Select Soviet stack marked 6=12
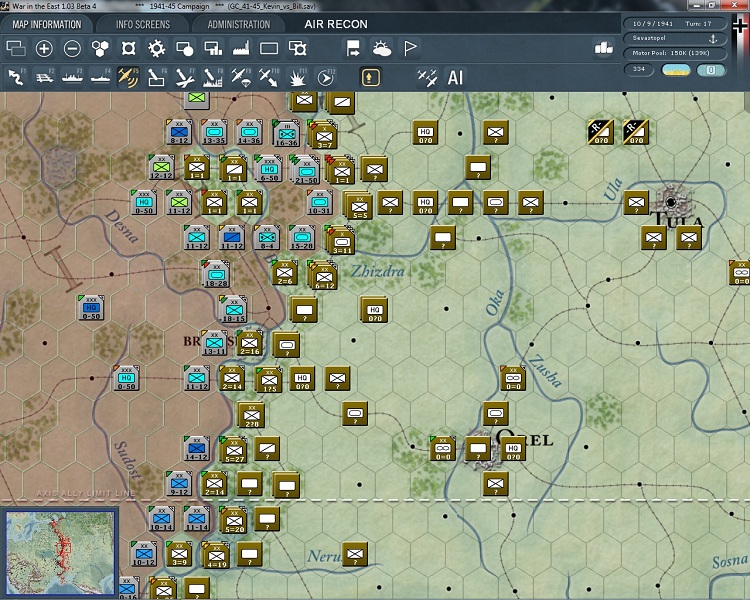This screenshot has height=600, width=750. (x=323, y=275)
